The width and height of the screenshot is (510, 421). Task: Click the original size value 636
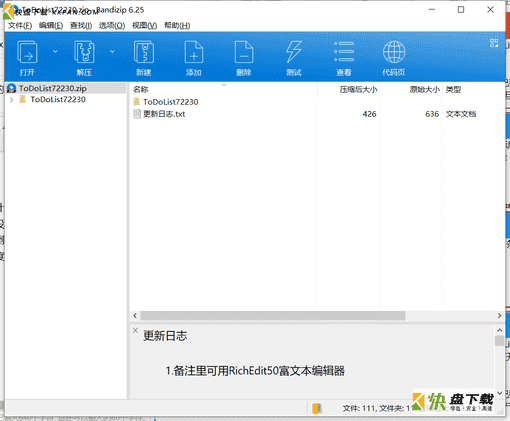432,114
